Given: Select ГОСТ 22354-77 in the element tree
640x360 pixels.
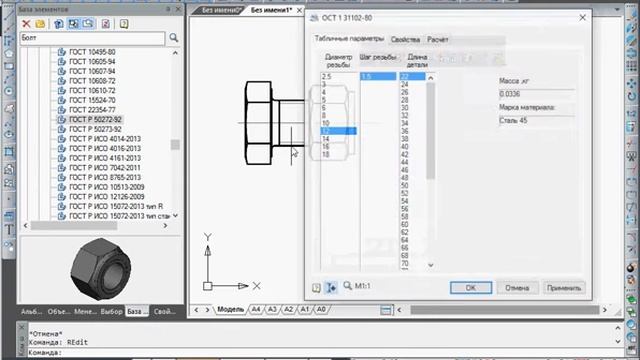Looking at the screenshot, I should [92, 110].
